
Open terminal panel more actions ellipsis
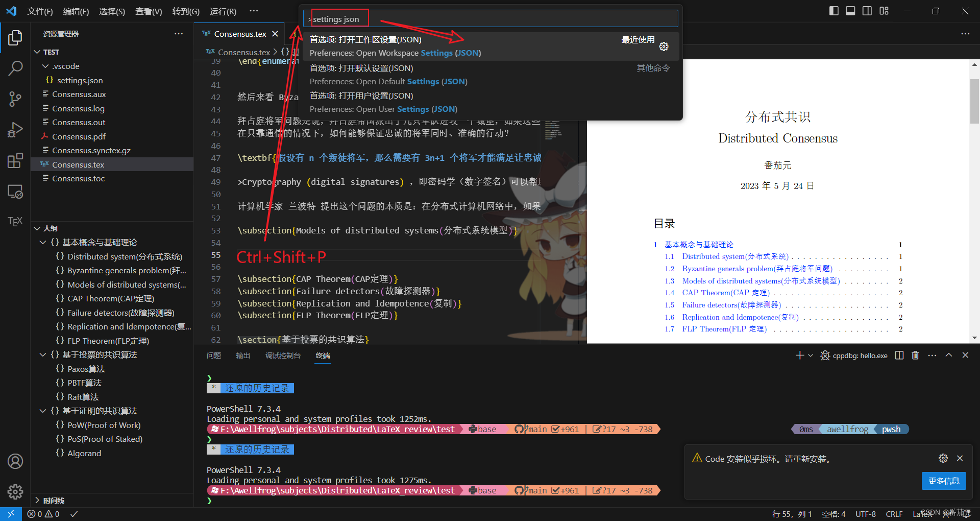coord(932,355)
